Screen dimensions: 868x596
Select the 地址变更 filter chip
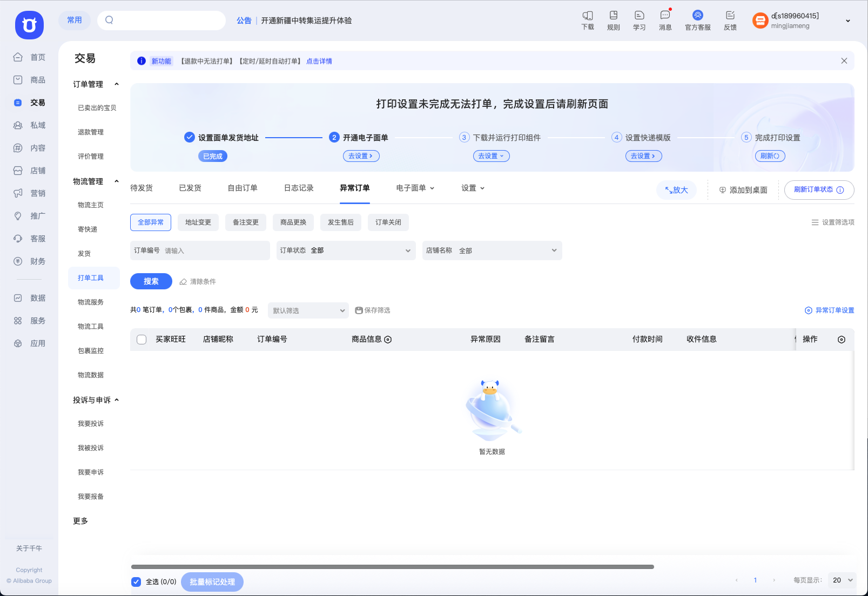pos(198,222)
